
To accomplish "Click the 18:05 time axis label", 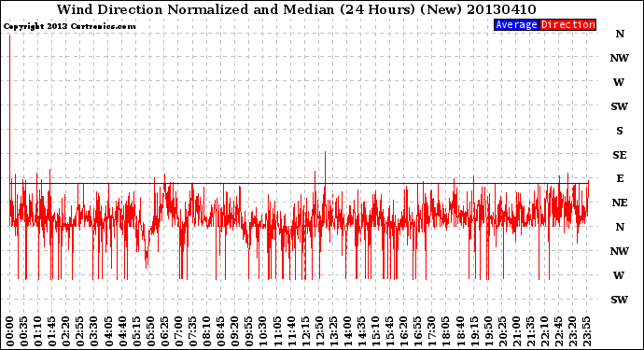I will pos(446,331).
